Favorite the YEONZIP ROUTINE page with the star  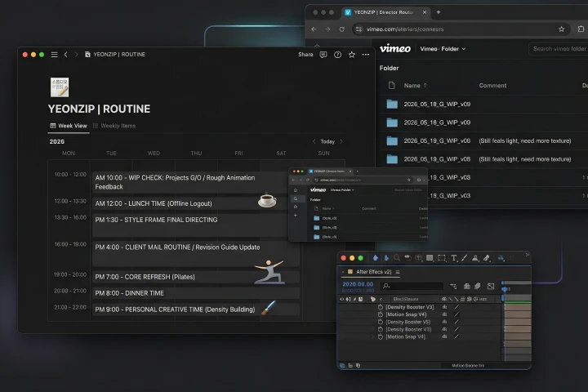[352, 55]
